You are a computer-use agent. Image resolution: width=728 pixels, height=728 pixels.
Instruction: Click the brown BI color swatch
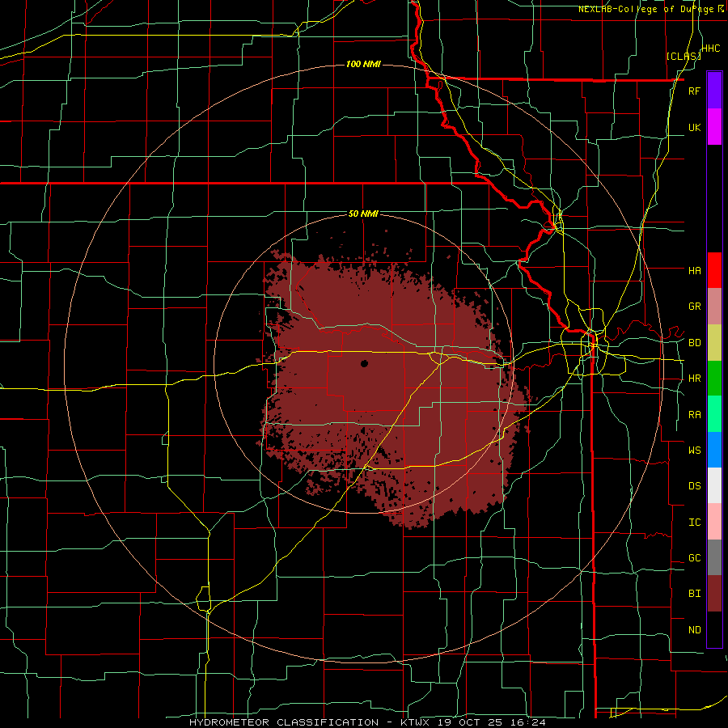click(x=714, y=594)
